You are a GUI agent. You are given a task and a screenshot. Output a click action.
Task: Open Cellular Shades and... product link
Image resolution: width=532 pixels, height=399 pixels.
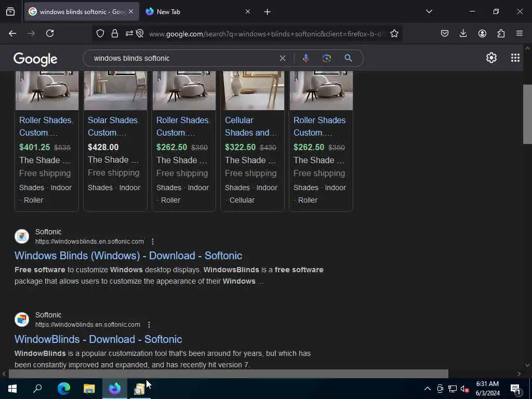(x=251, y=126)
